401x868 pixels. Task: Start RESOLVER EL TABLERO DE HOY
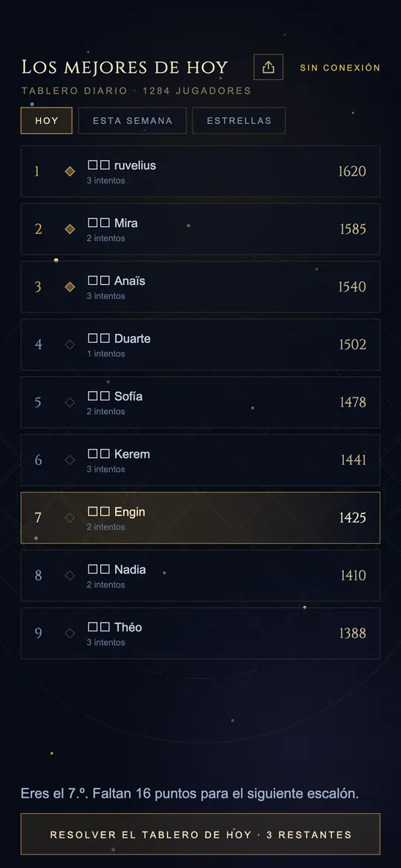click(200, 834)
